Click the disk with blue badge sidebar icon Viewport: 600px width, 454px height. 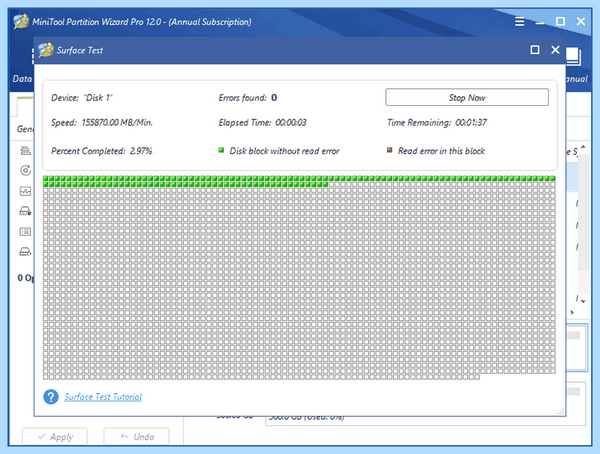click(x=26, y=211)
